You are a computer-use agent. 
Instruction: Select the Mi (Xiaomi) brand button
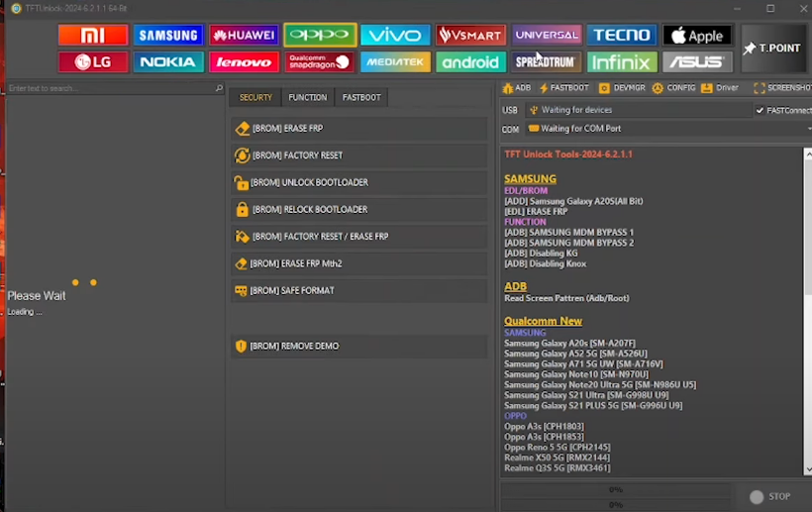pos(93,36)
